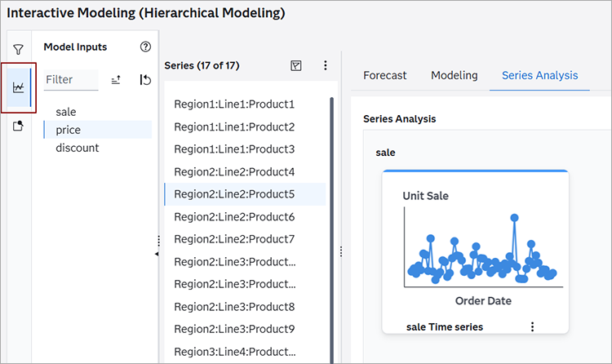Viewport: 612px width, 364px height.
Task: Collapse left pane with splitter arrow handle
Action: (157, 254)
